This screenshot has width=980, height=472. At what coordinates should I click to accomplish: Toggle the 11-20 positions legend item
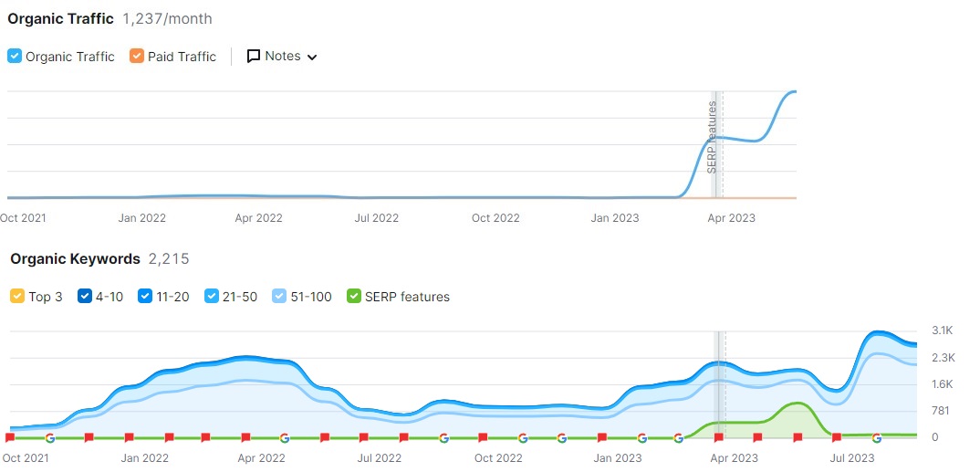coord(145,297)
